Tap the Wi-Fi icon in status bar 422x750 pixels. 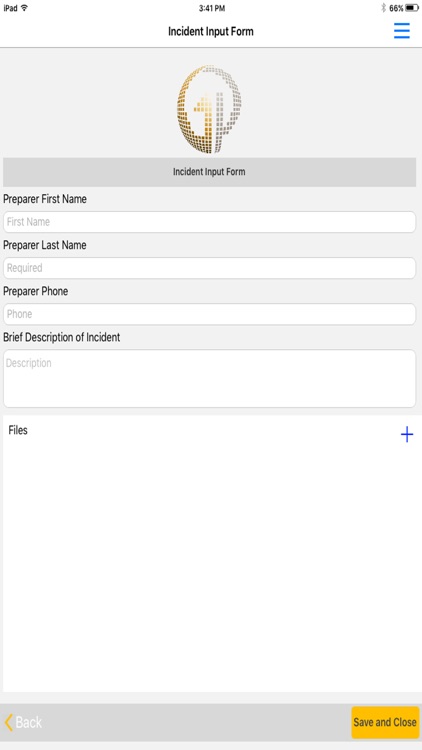pos(24,8)
